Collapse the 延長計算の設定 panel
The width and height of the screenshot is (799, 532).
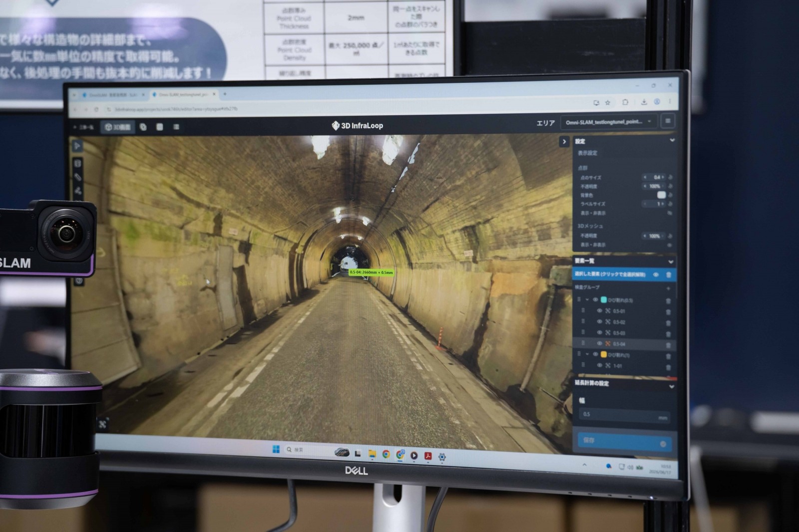[671, 386]
